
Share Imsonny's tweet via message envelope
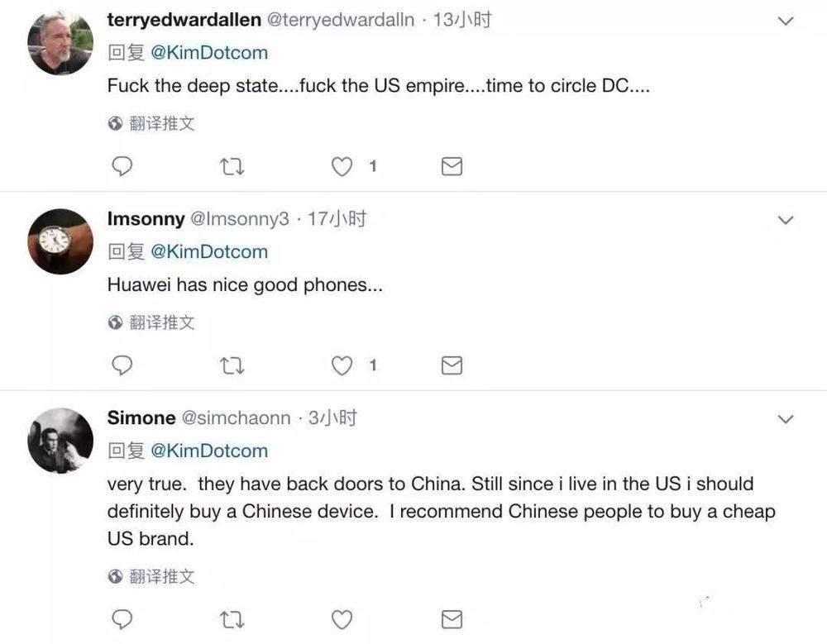452,365
